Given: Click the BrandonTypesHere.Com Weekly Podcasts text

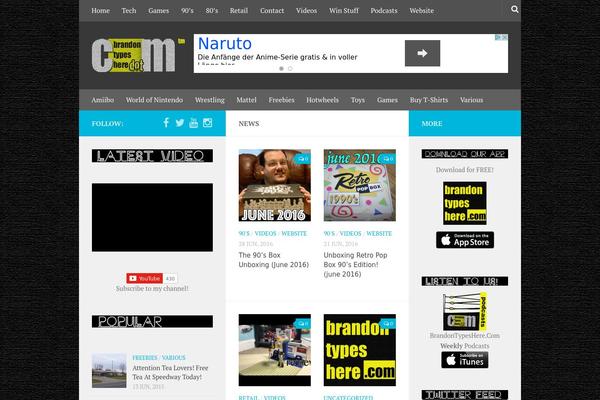Looking at the screenshot, I should coord(465,341).
